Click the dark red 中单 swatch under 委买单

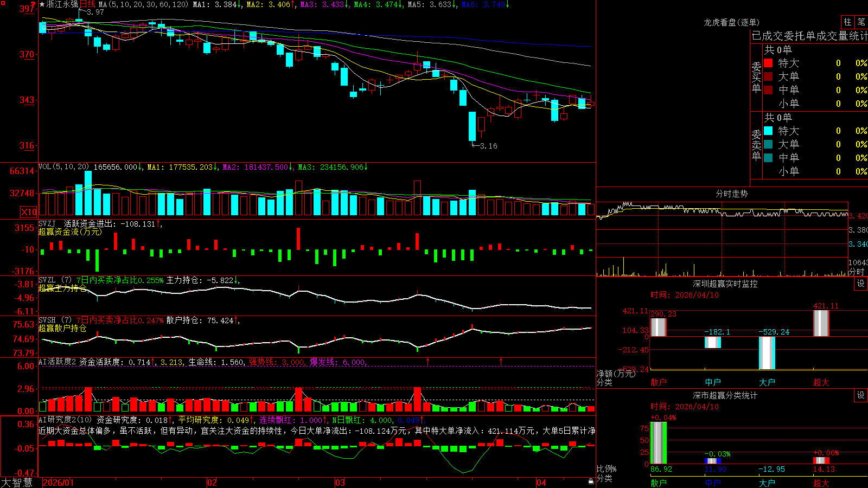click(x=768, y=90)
